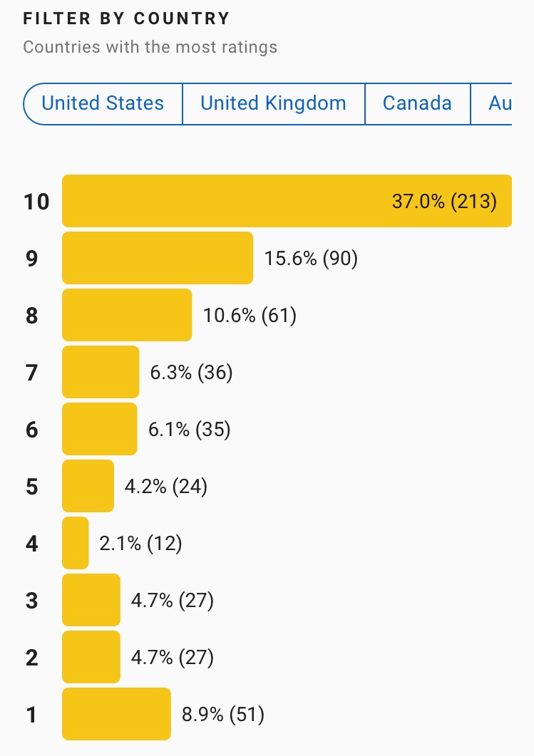Click the yellow bar for rating 6
Viewport: 534px width, 756px height.
[99, 429]
